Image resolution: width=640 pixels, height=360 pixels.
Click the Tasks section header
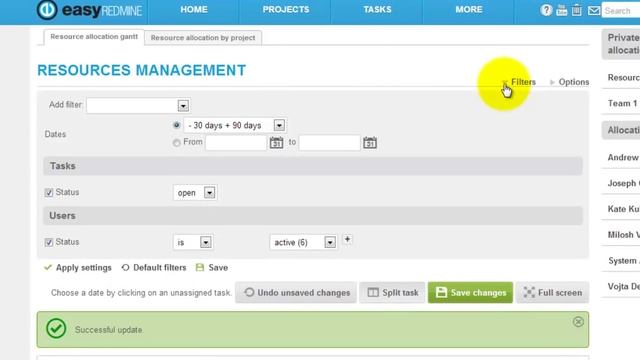[x=313, y=166]
